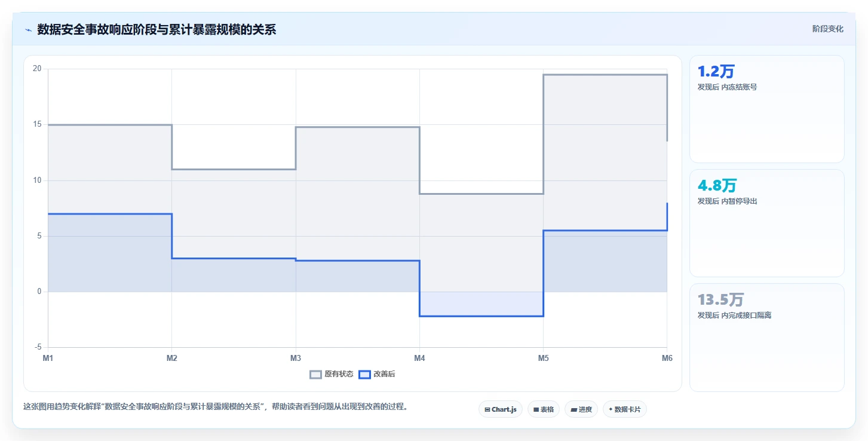Click the M3 axis label
868x441 pixels.
pos(296,359)
